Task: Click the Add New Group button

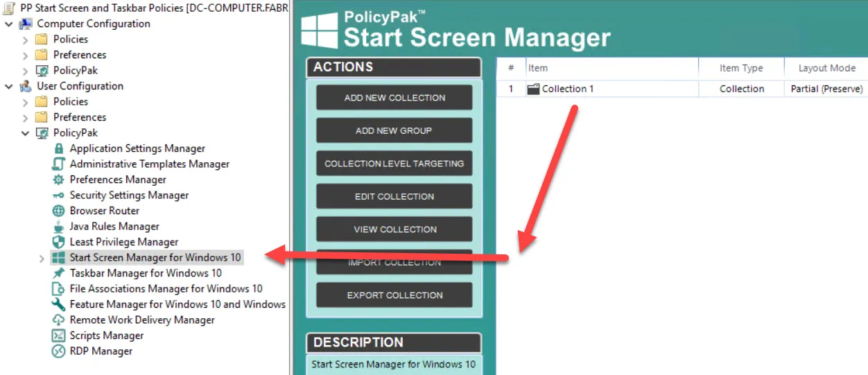Action: 394,130
